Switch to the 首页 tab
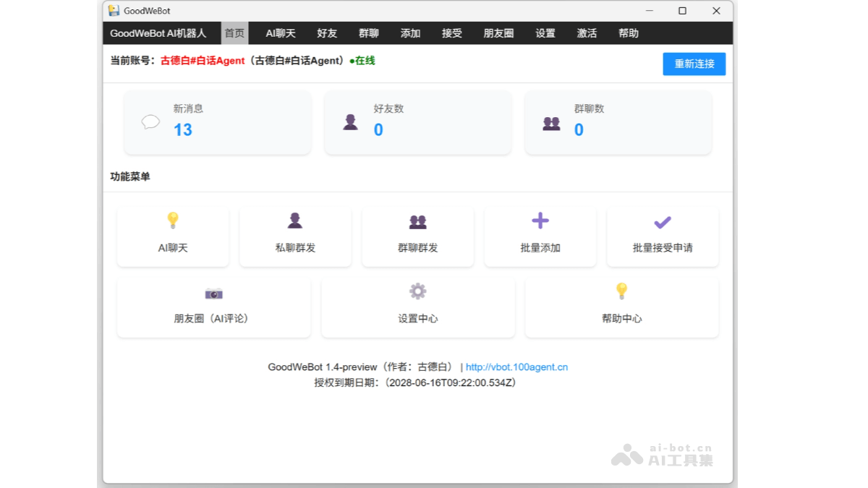Viewport: 868px width, 488px height. click(234, 33)
